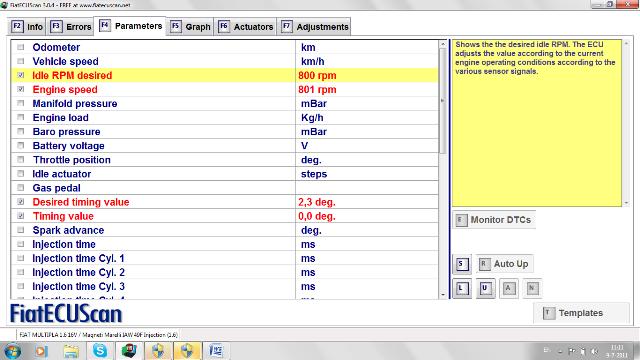Select the Idle RPM desired 800 rpm value

point(317,76)
